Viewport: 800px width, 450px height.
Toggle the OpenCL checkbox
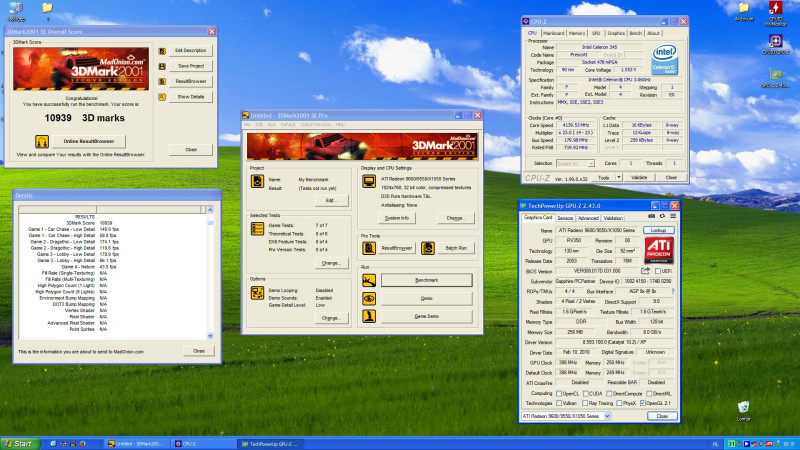coord(559,394)
